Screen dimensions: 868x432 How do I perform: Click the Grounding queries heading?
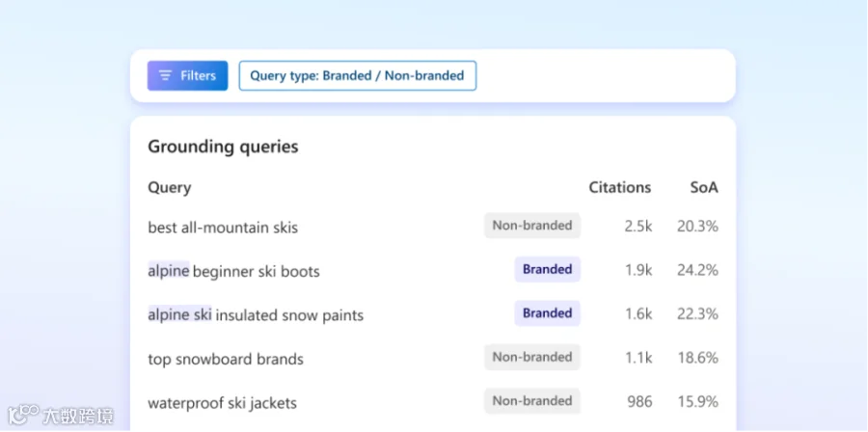(223, 147)
